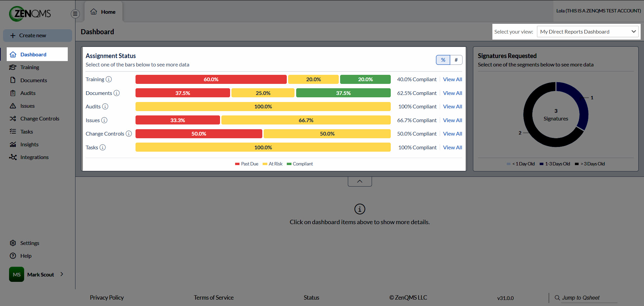644x306 pixels.
Task: Switch Assignment Status to number view
Action: [456, 60]
